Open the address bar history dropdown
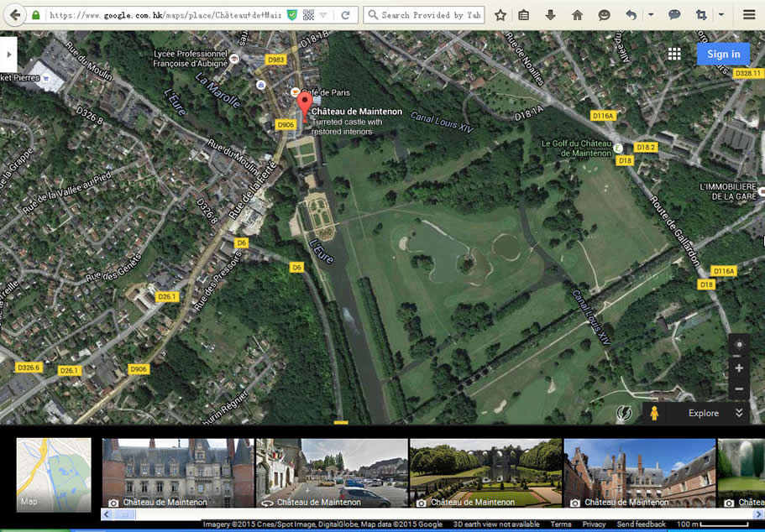This screenshot has width=765, height=532. pos(323,15)
